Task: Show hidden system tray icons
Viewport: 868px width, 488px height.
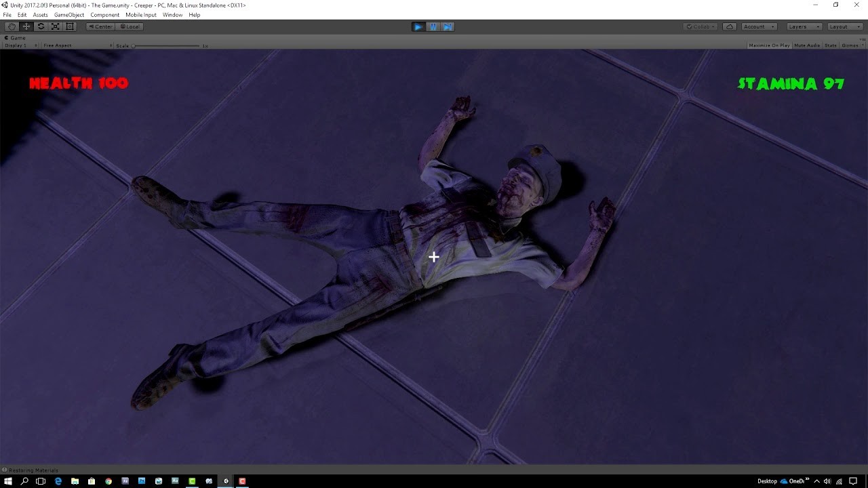Action: click(816, 481)
